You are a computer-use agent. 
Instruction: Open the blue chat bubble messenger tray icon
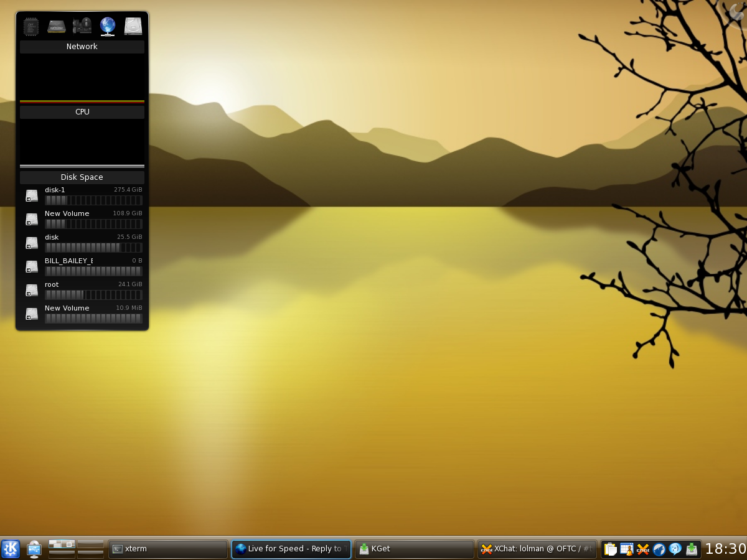pyautogui.click(x=675, y=549)
